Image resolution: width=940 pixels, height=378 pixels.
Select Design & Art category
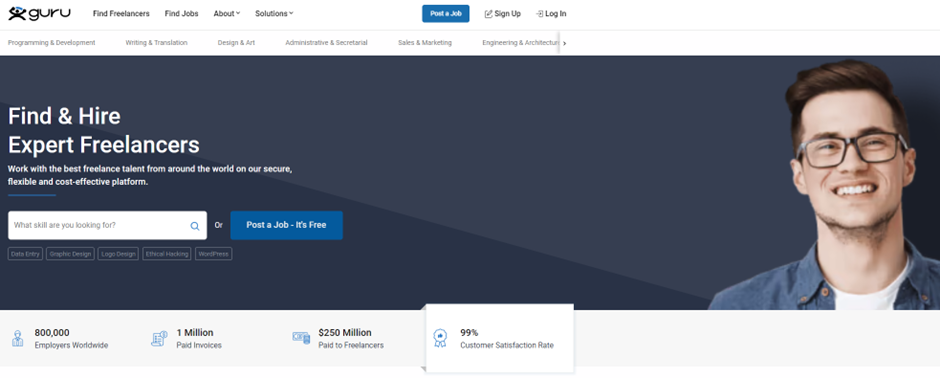click(236, 43)
